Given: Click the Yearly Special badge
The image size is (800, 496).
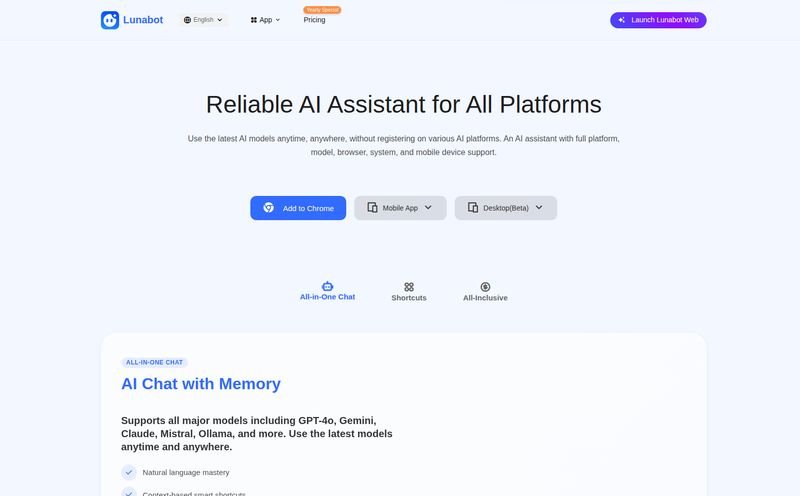Looking at the screenshot, I should tap(322, 10).
